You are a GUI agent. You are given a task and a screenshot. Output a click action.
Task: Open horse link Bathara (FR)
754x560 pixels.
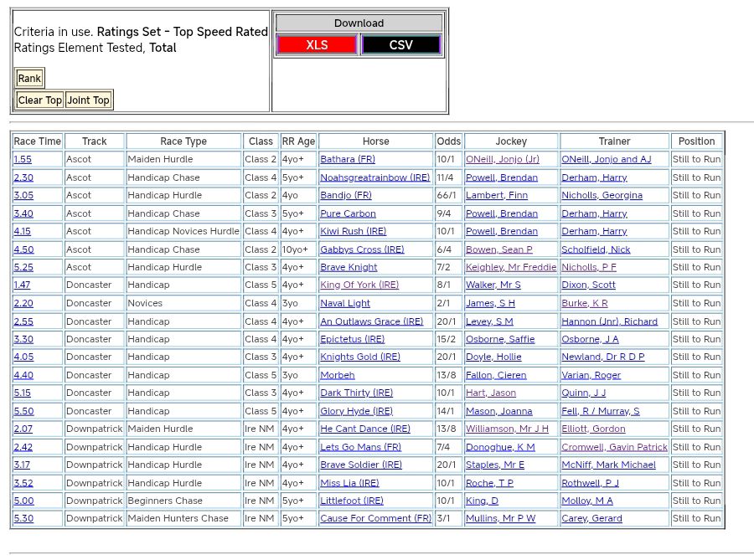point(349,159)
